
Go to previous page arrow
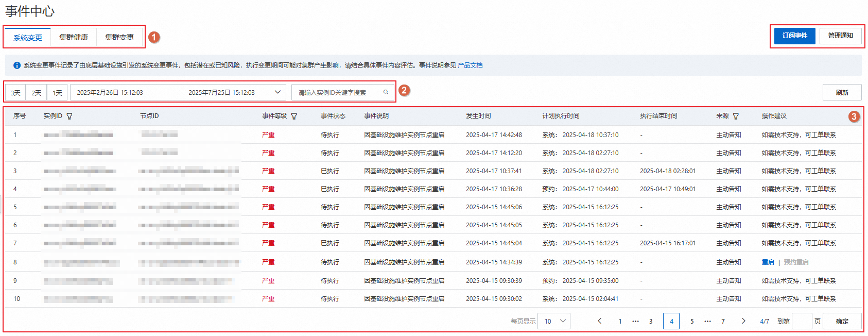600,321
